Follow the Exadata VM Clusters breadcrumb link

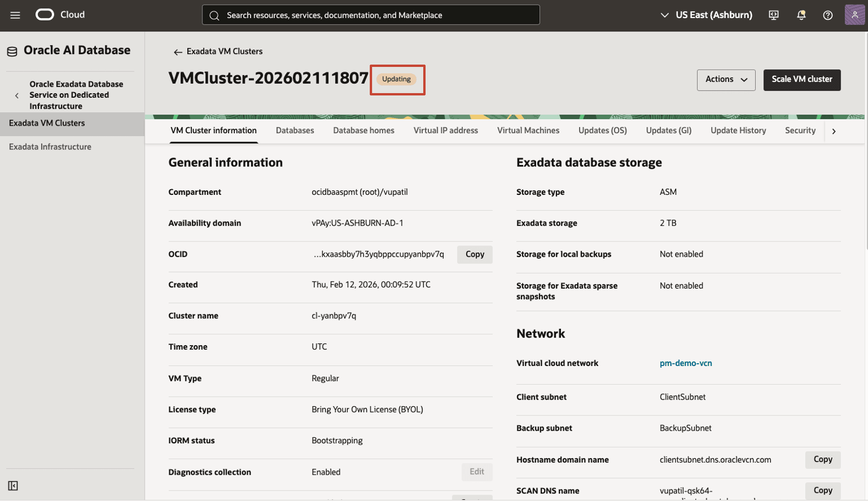224,52
